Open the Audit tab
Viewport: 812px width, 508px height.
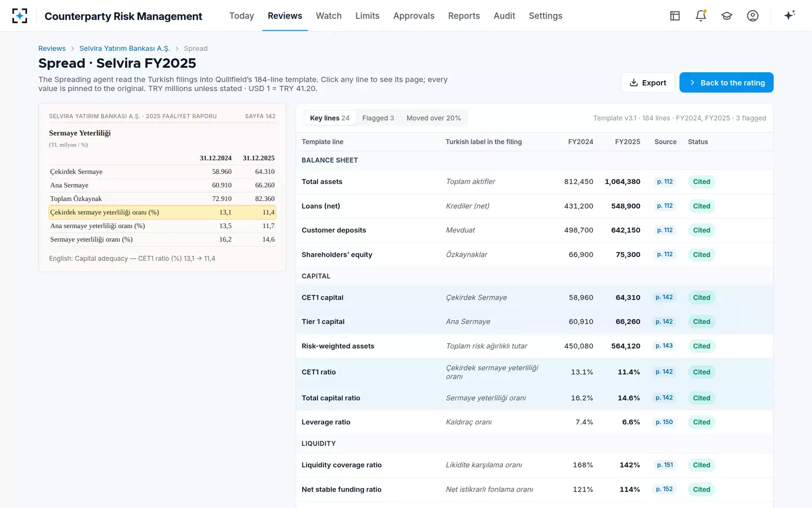coord(505,16)
